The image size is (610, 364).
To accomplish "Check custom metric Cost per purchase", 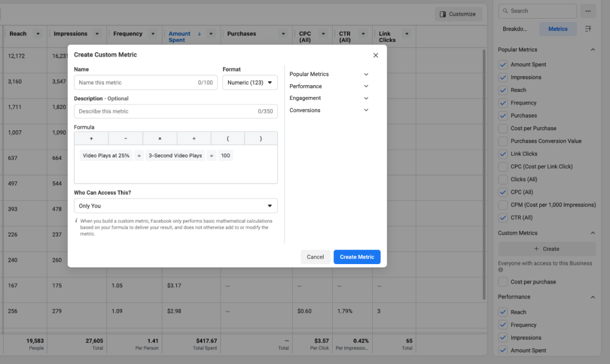I will [x=503, y=282].
